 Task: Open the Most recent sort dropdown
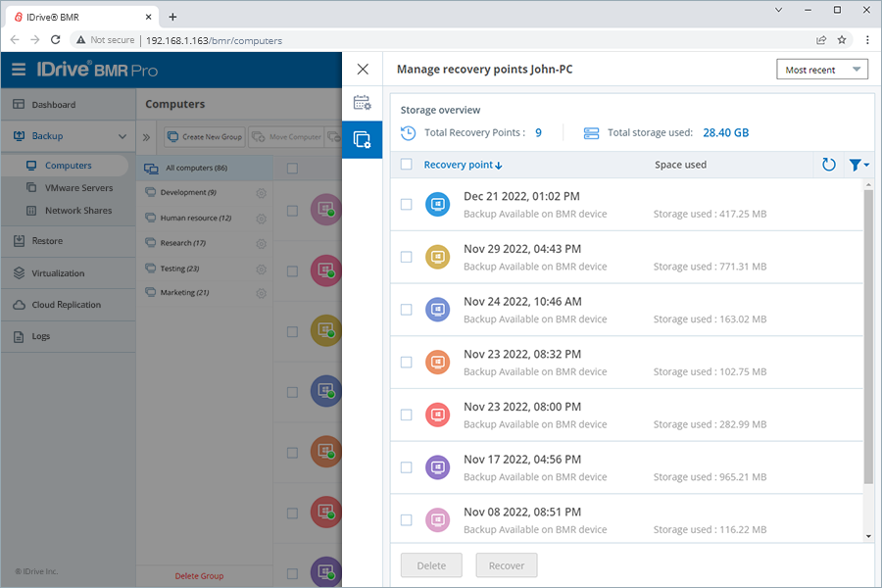click(822, 70)
